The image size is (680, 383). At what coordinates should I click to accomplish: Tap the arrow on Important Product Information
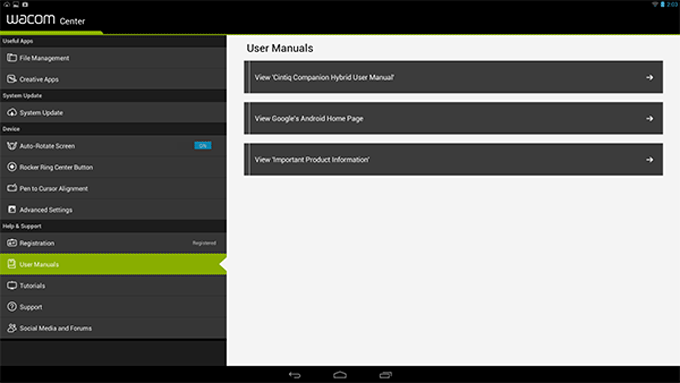click(649, 160)
